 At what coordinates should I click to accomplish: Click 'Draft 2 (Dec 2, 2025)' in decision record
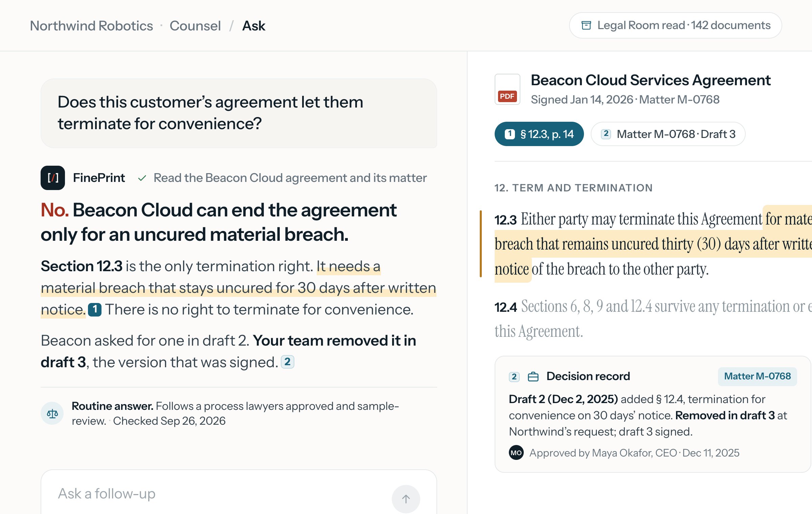(x=563, y=399)
